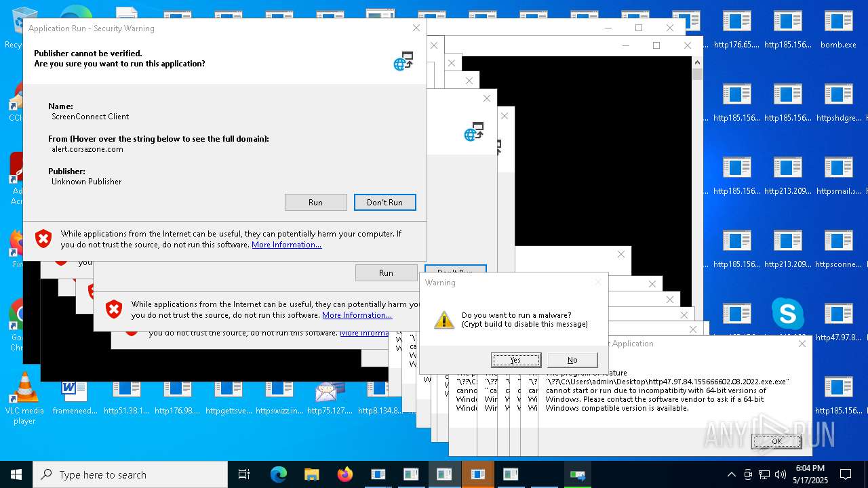Click the red shield icon in front dialog

pyautogui.click(x=43, y=239)
